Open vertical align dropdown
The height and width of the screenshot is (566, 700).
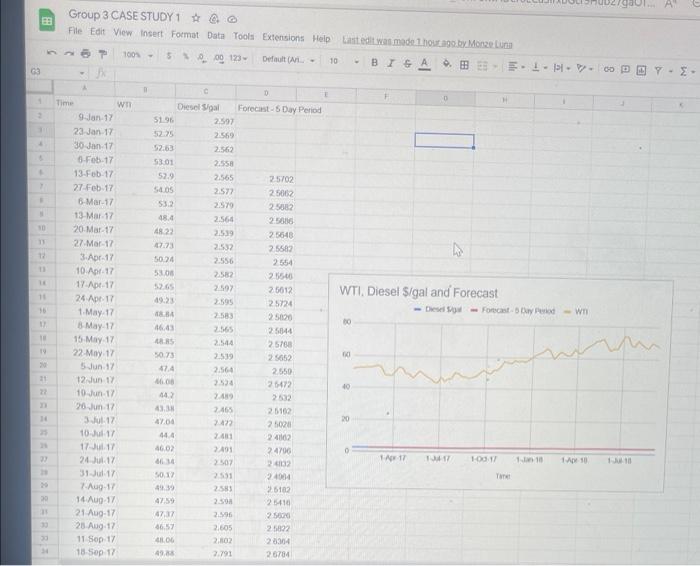pos(539,68)
